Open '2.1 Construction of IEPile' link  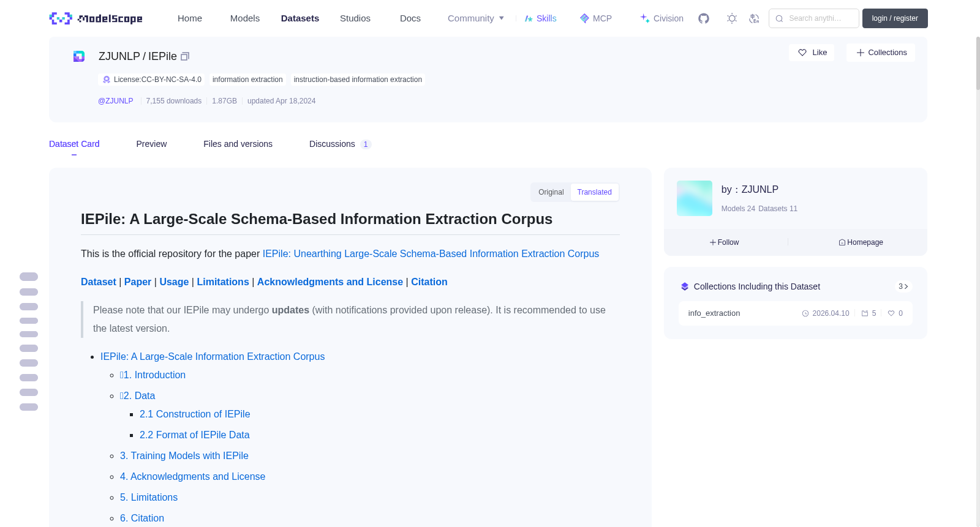pos(195,414)
